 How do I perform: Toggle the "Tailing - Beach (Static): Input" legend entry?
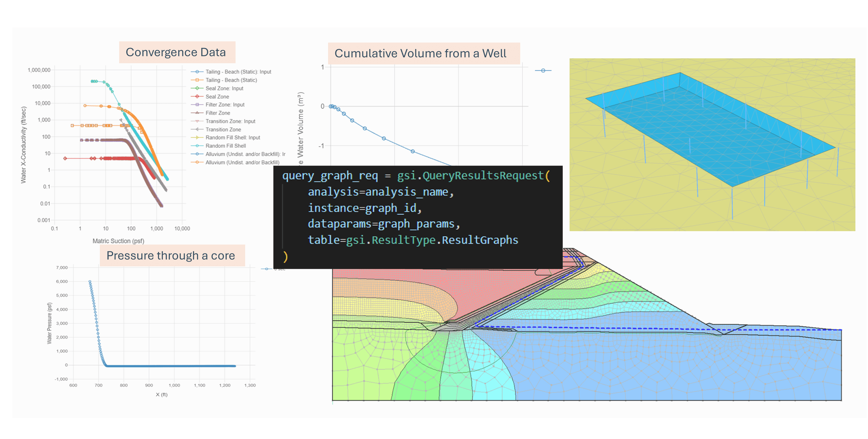coord(231,72)
